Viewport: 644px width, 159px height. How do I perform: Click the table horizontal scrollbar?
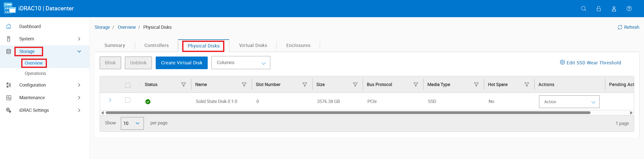pos(348,113)
